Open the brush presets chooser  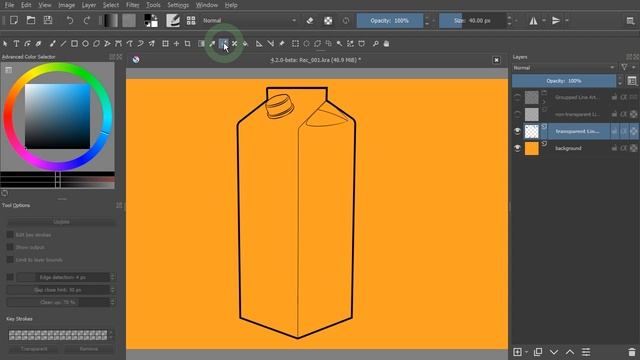click(x=191, y=20)
